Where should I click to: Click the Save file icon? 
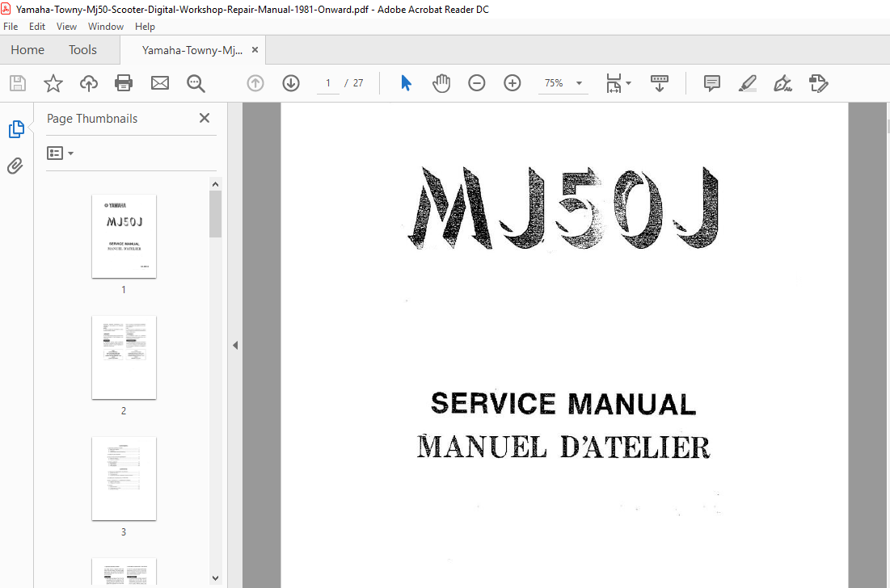pos(18,83)
